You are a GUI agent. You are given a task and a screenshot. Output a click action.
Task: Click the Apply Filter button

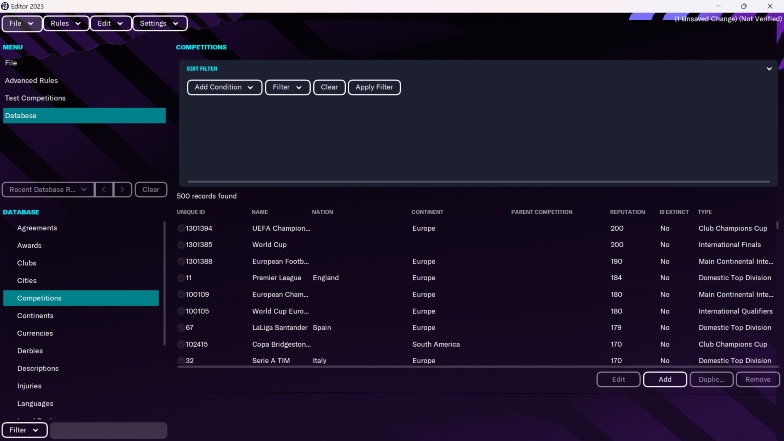[x=374, y=87]
